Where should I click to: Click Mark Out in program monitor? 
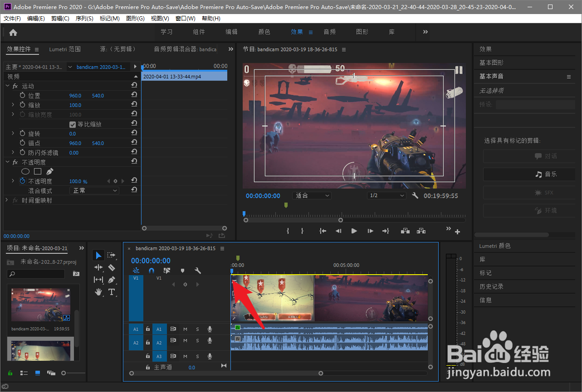302,231
